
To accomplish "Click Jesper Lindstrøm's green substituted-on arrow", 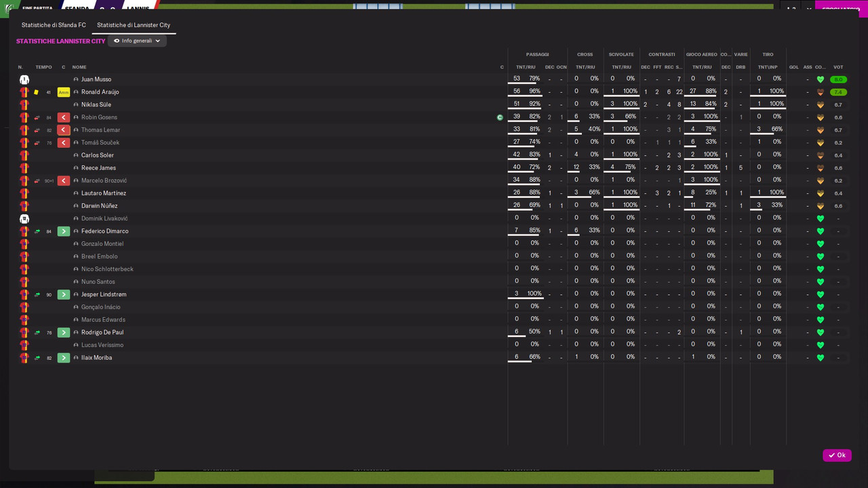I will [x=64, y=295].
